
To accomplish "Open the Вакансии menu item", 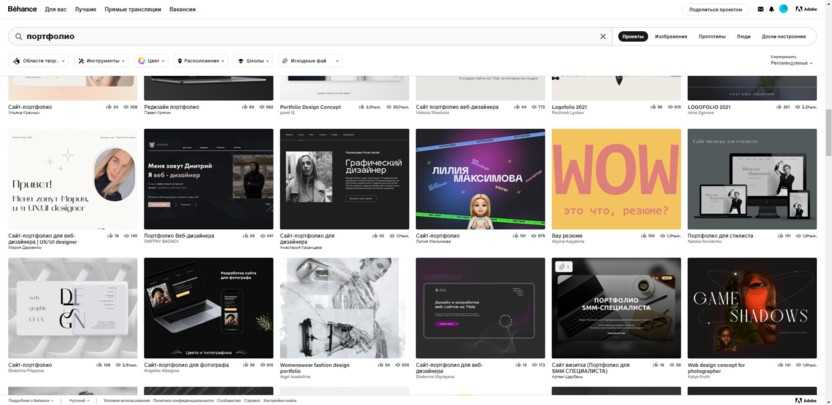I will click(x=183, y=9).
